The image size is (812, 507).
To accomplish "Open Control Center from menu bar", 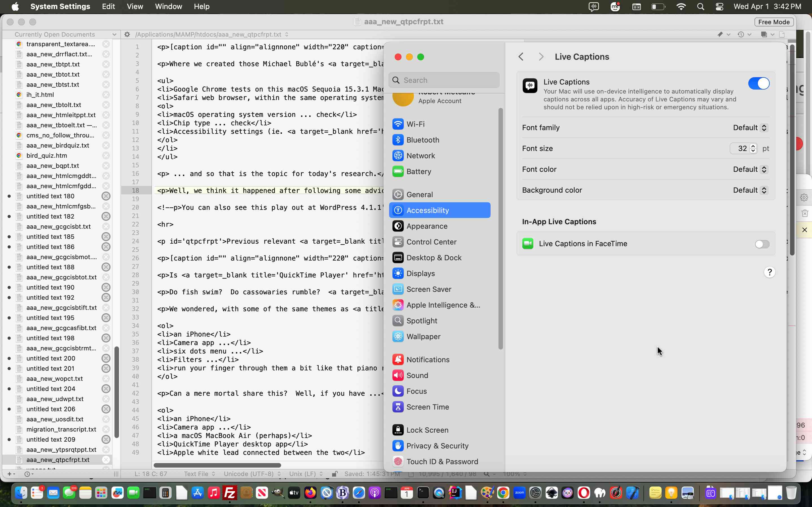I will tap(719, 6).
